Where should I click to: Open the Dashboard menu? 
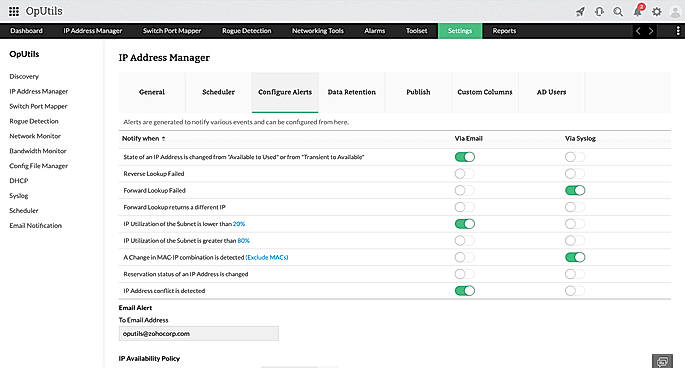pos(26,31)
